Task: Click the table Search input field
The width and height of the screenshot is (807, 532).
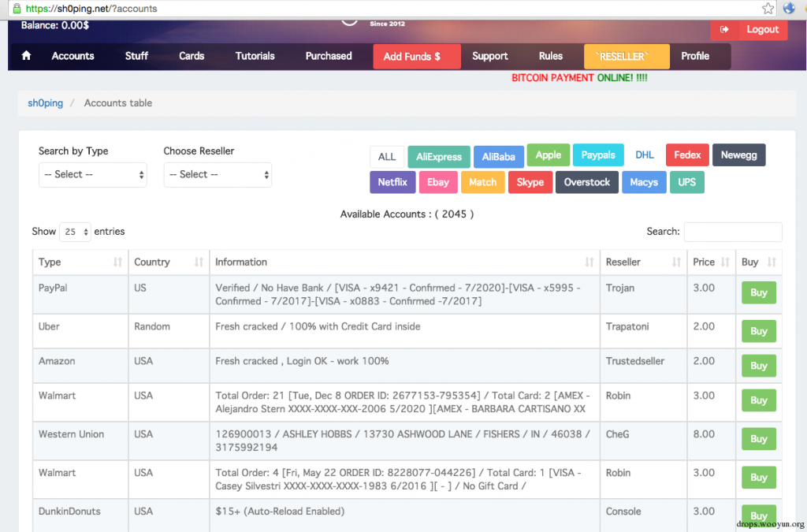Action: click(732, 232)
